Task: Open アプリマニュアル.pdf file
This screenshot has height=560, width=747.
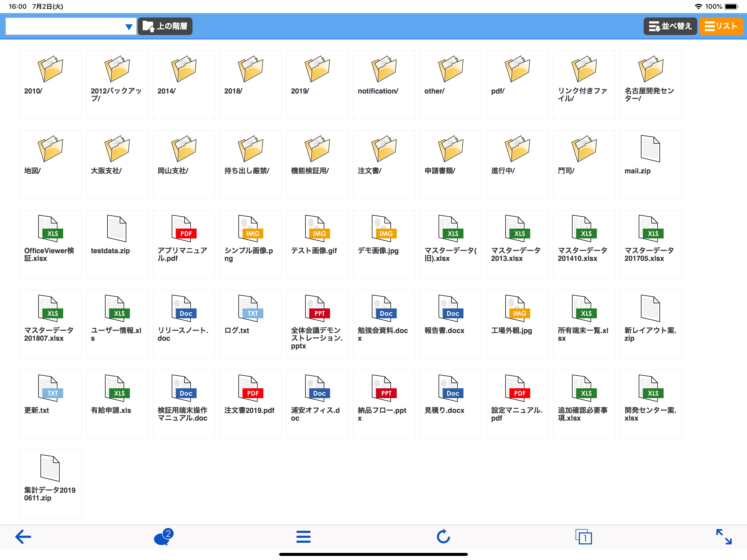Action: pyautogui.click(x=184, y=244)
